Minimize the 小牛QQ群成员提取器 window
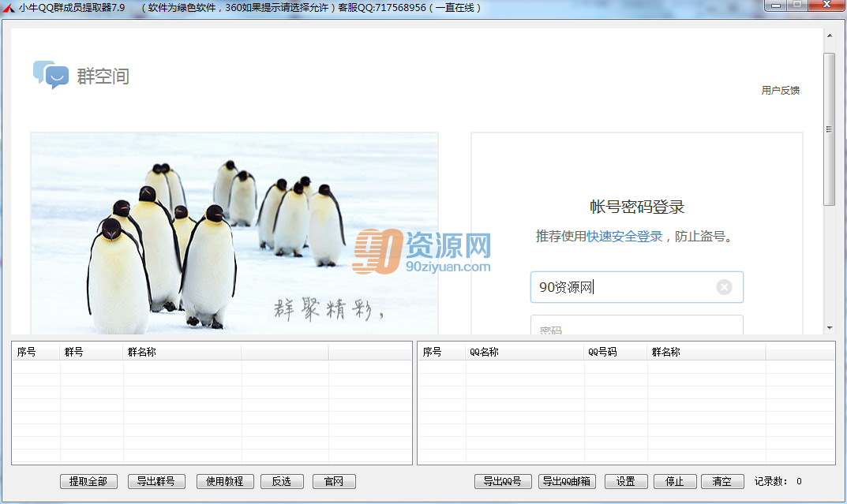847x504 pixels. (x=776, y=6)
